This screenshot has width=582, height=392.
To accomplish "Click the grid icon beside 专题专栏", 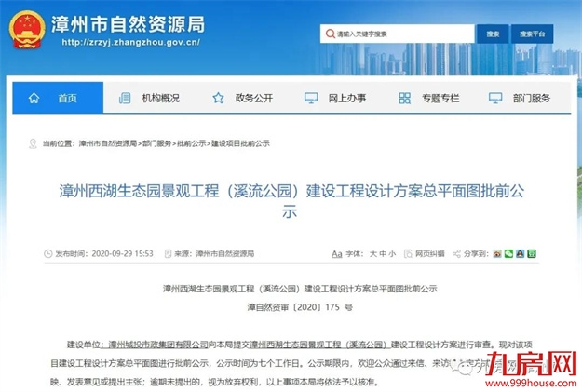I will pos(404,98).
